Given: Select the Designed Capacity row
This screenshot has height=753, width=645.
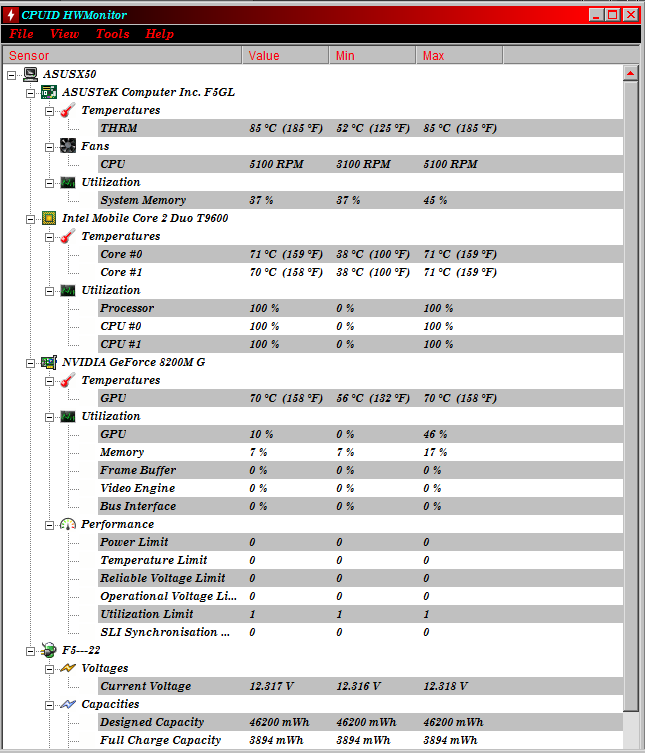Looking at the screenshot, I should 360,722.
